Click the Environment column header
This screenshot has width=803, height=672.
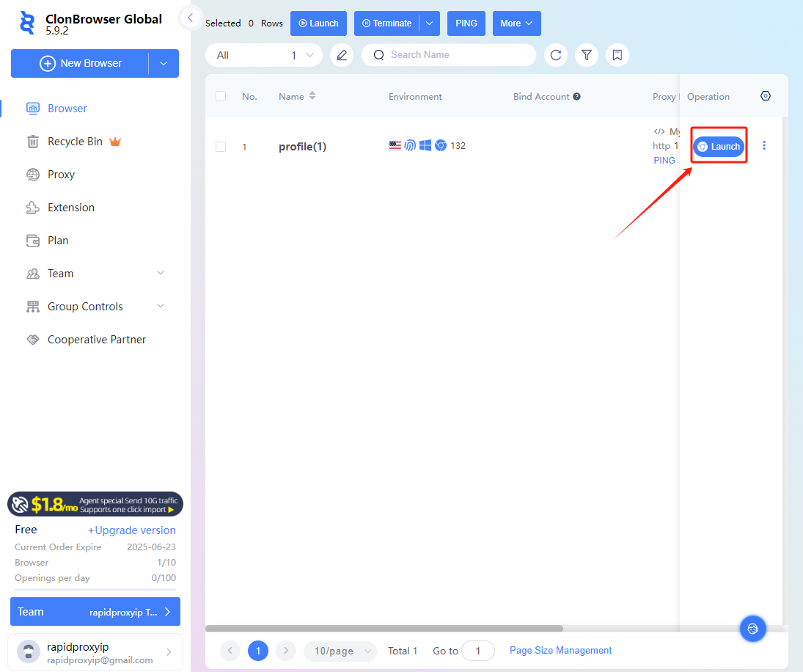pyautogui.click(x=415, y=96)
